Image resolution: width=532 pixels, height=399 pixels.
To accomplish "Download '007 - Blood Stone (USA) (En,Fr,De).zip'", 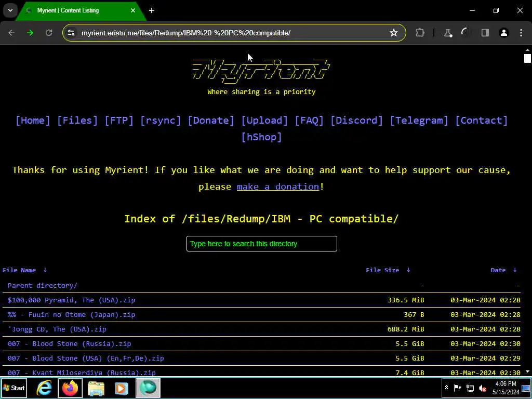I will 86,358.
